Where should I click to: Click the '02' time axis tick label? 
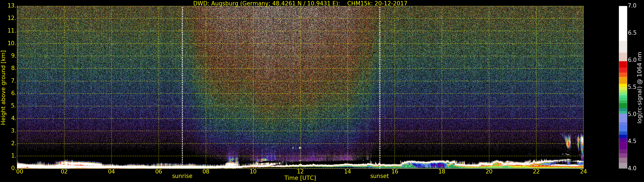tap(64, 172)
